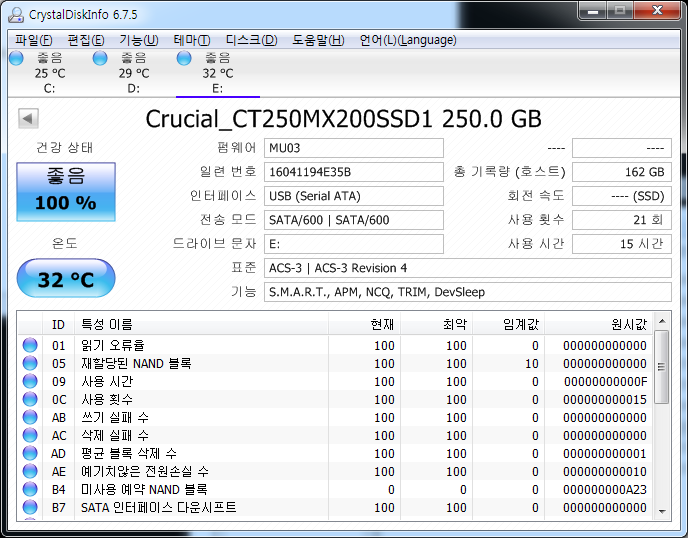Image resolution: width=688 pixels, height=538 pixels.
Task: Click raw value 000000000A23
Action: [x=605, y=489]
